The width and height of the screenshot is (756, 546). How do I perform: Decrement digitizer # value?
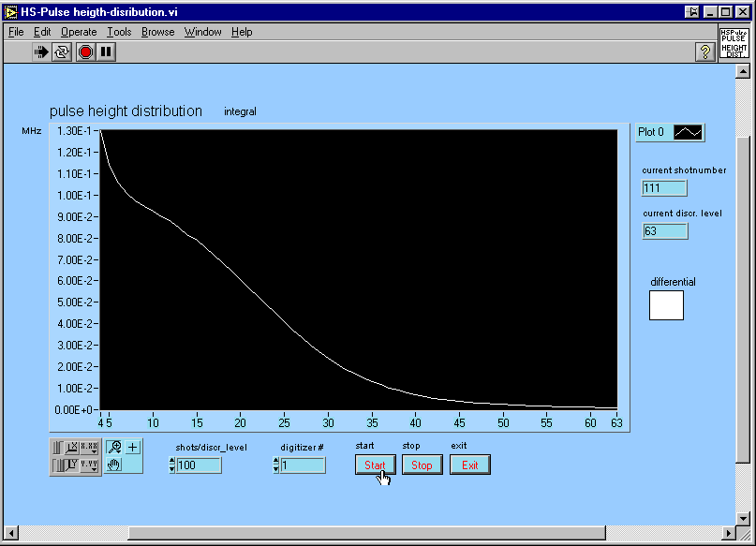click(x=275, y=469)
